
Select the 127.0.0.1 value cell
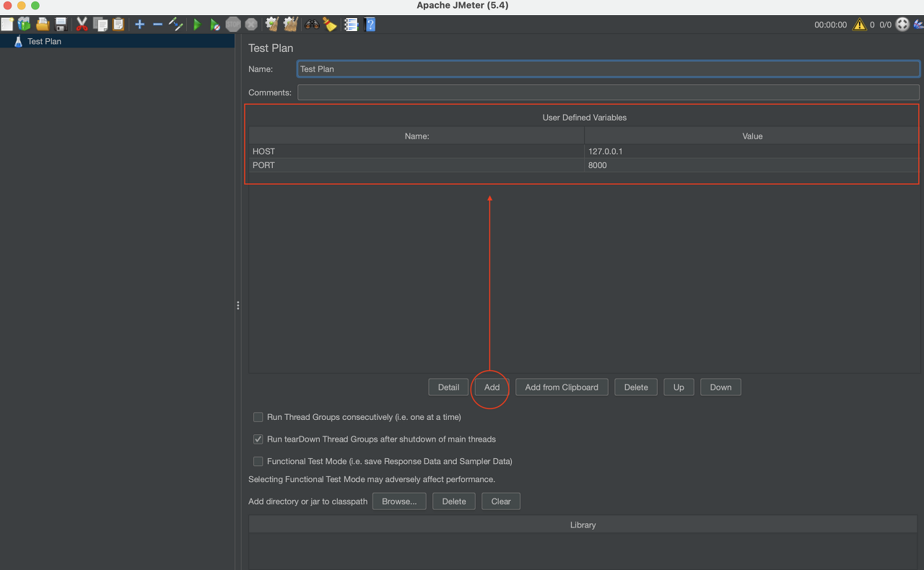pos(751,152)
